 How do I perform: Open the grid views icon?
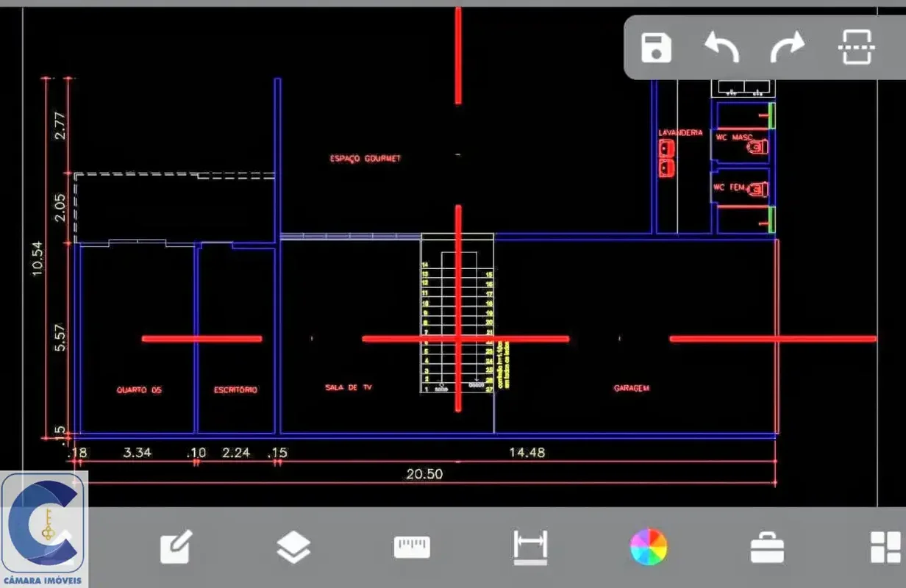(x=885, y=548)
